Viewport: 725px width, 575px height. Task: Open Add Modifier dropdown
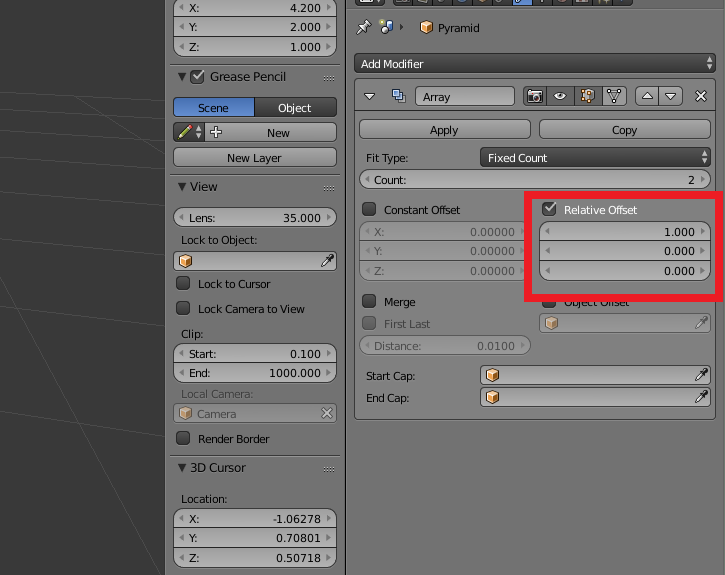(535, 63)
